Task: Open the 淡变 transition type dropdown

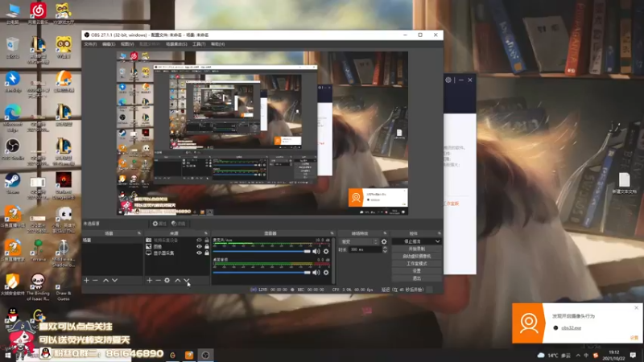Action: [359, 242]
